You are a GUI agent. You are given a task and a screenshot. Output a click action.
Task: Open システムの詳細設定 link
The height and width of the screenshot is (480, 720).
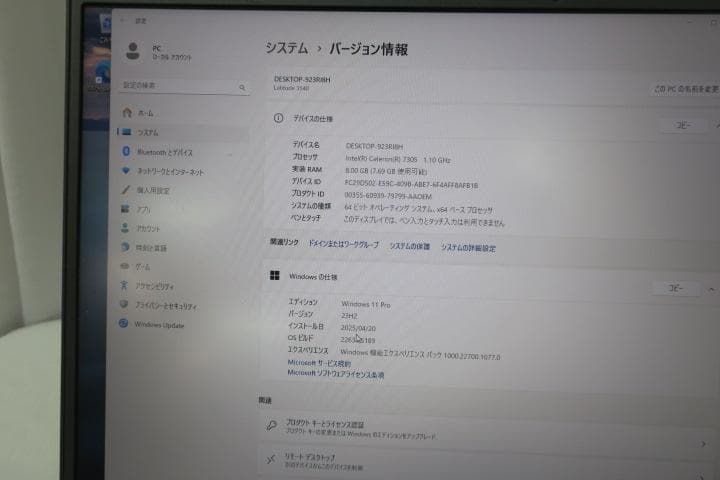click(468, 248)
